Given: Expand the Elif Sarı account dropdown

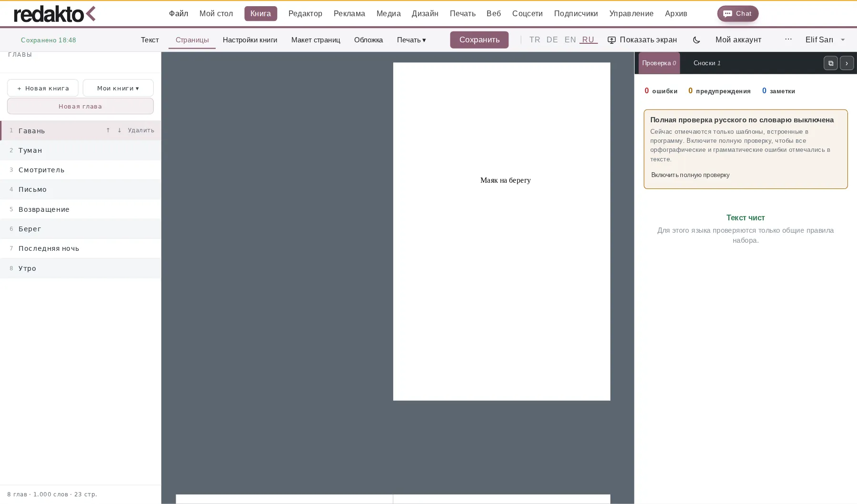Looking at the screenshot, I should pos(825,40).
